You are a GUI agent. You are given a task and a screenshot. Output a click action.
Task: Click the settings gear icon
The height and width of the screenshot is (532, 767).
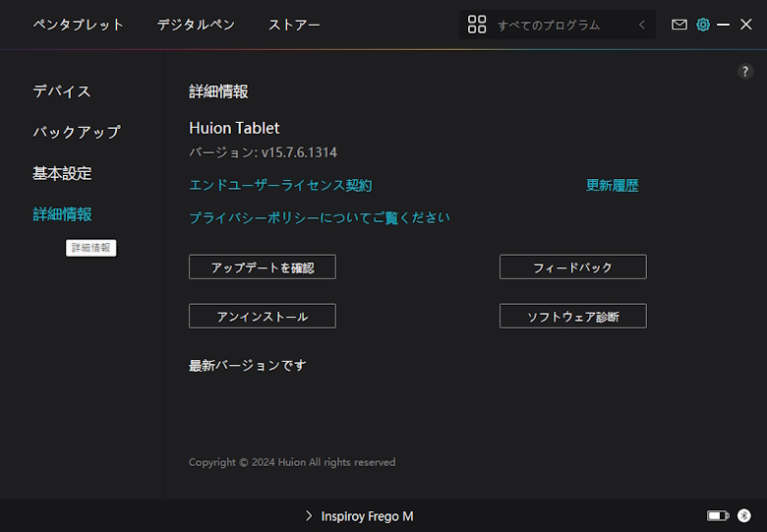[703, 25]
